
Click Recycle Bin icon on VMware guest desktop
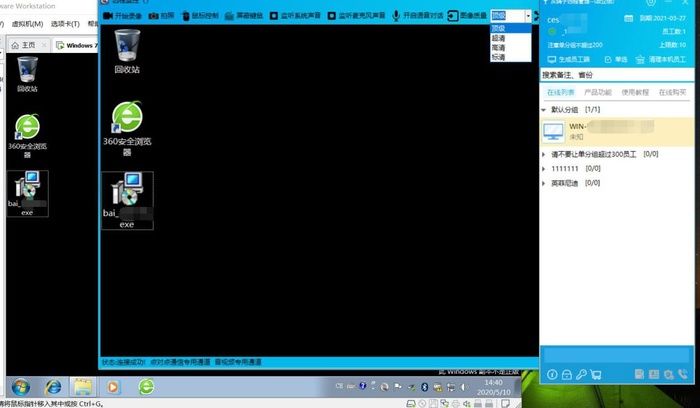point(27,74)
